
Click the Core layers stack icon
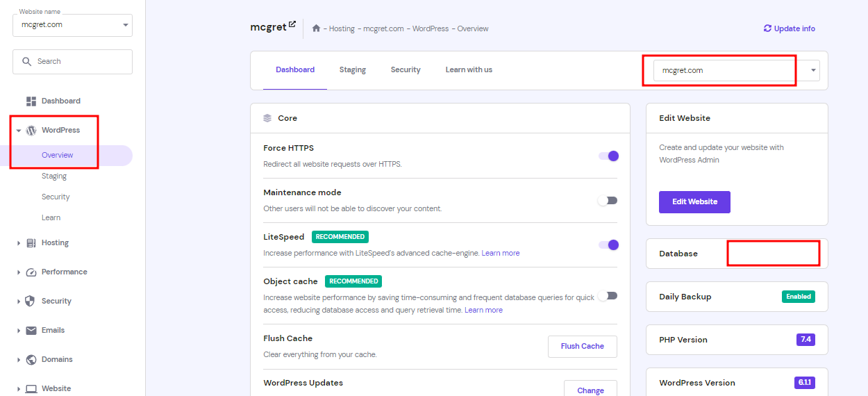pos(267,118)
